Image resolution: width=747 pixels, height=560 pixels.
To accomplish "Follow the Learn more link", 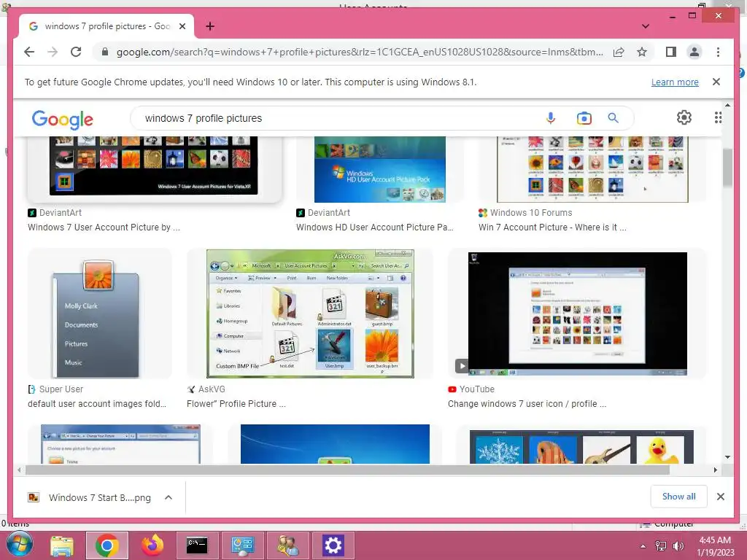I will tap(675, 82).
